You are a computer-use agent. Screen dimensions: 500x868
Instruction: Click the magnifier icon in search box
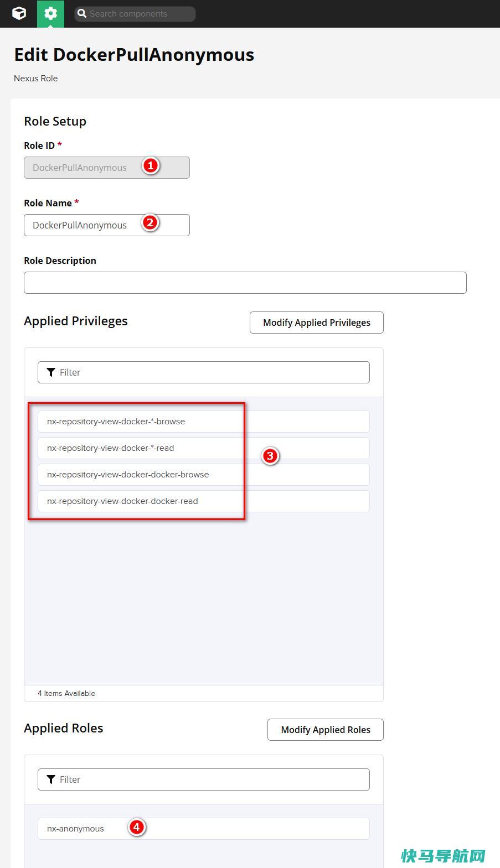pyautogui.click(x=82, y=14)
